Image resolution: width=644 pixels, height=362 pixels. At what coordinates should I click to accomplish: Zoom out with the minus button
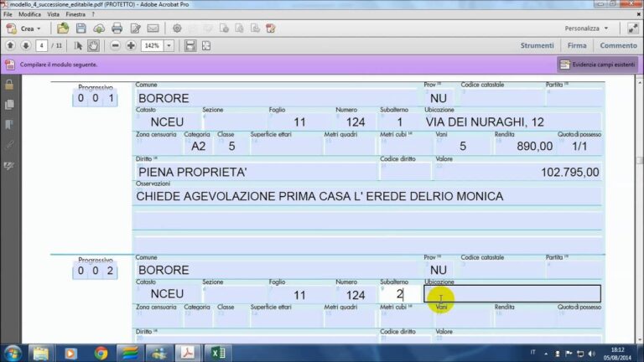pos(116,45)
